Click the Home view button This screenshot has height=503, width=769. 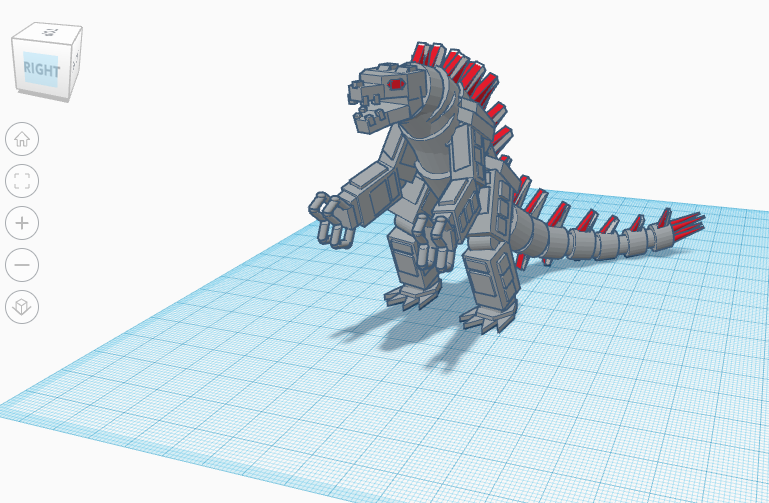pos(22,139)
